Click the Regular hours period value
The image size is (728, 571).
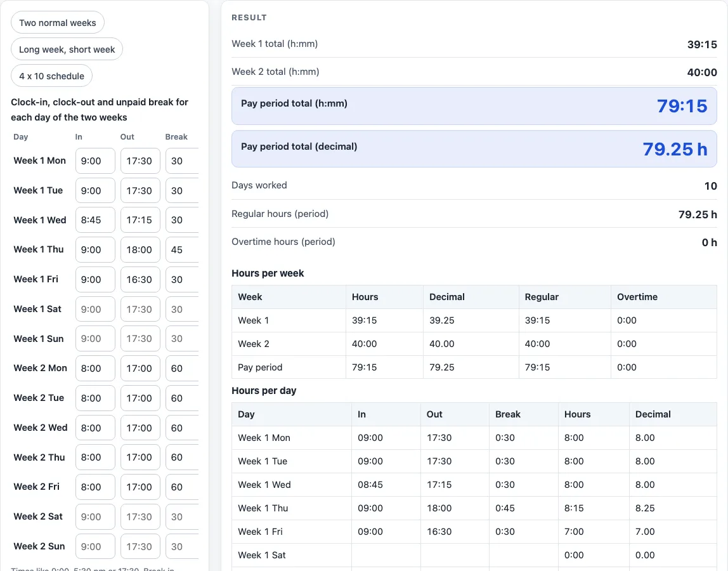click(x=698, y=214)
